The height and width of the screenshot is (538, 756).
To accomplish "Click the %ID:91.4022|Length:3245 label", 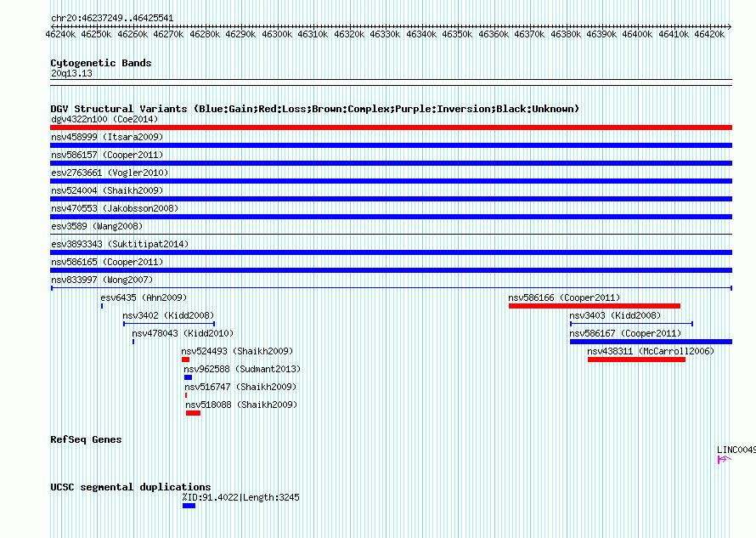I will (x=240, y=497).
